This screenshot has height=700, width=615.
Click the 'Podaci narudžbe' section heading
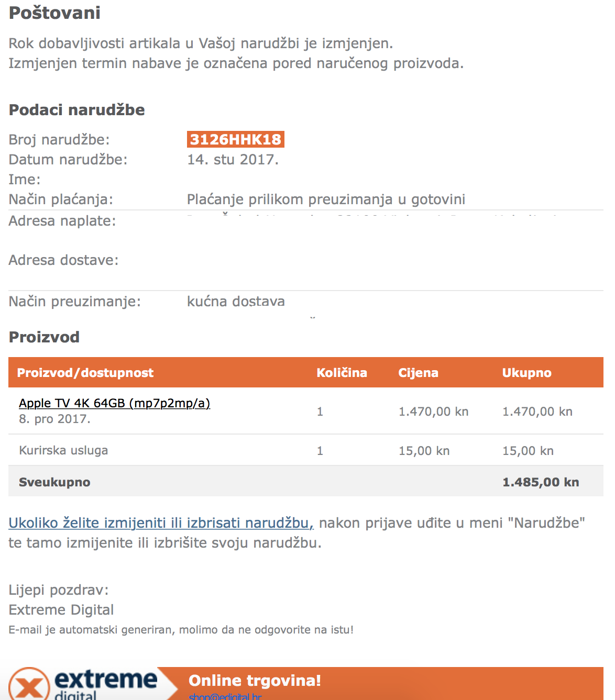click(77, 109)
